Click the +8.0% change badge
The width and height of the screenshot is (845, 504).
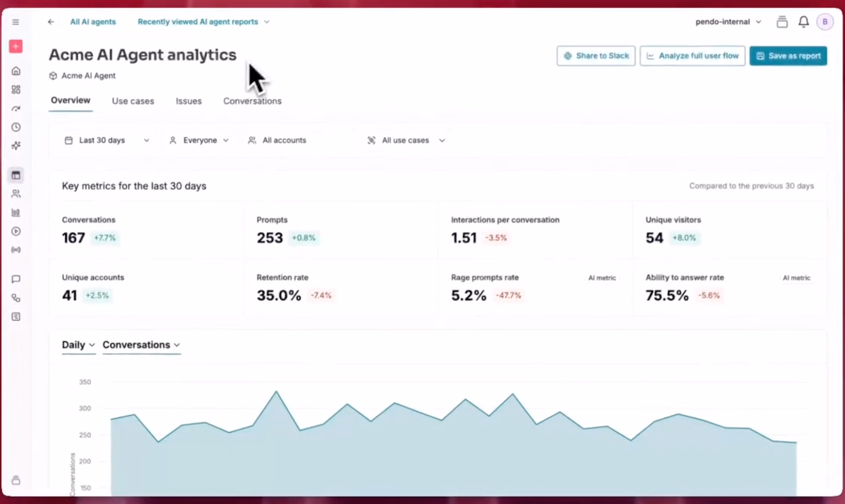tap(684, 238)
